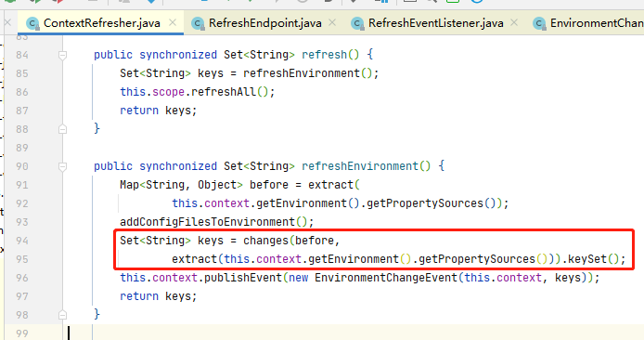Viewport: 644px width, 340px height.
Task: Click the closing brace on line 98
Action: 97,315
